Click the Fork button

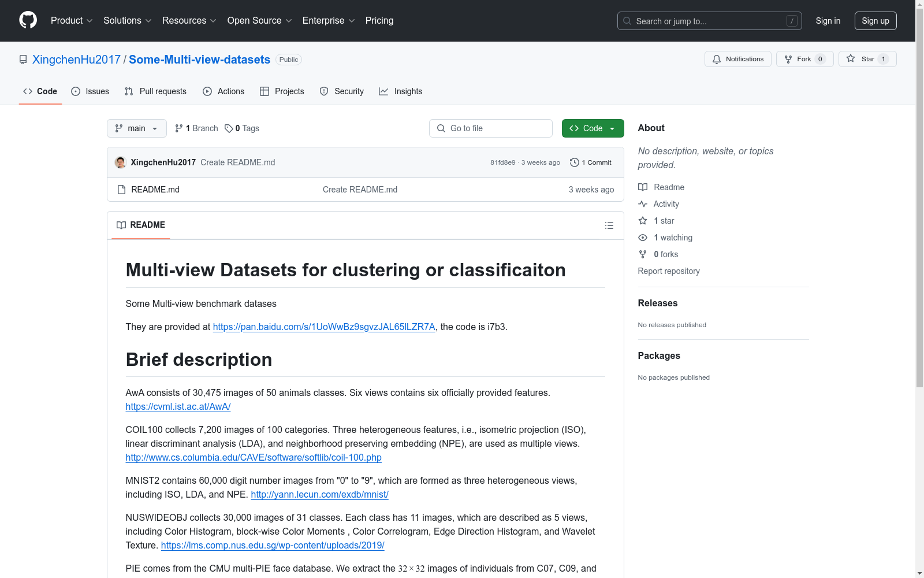(804, 59)
